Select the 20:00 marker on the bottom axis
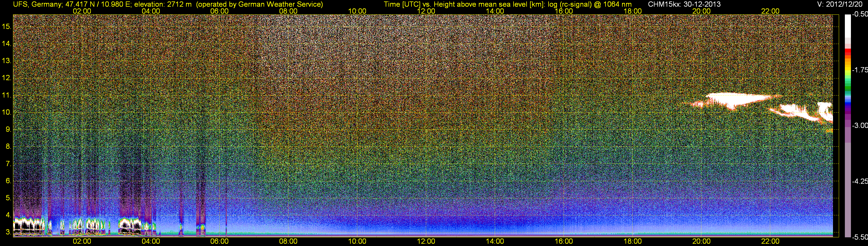Viewport: 868px width, 246px height. [x=701, y=241]
